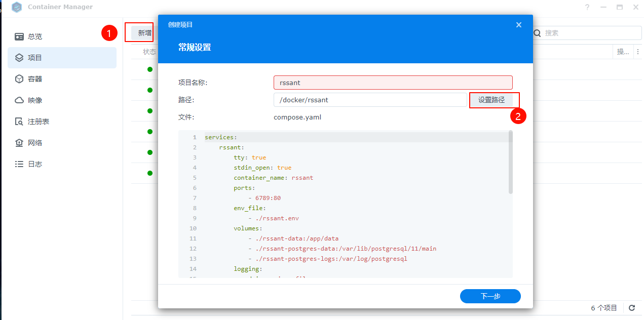
Task: Click the refresh icon beside 6 个项目
Action: click(632, 308)
